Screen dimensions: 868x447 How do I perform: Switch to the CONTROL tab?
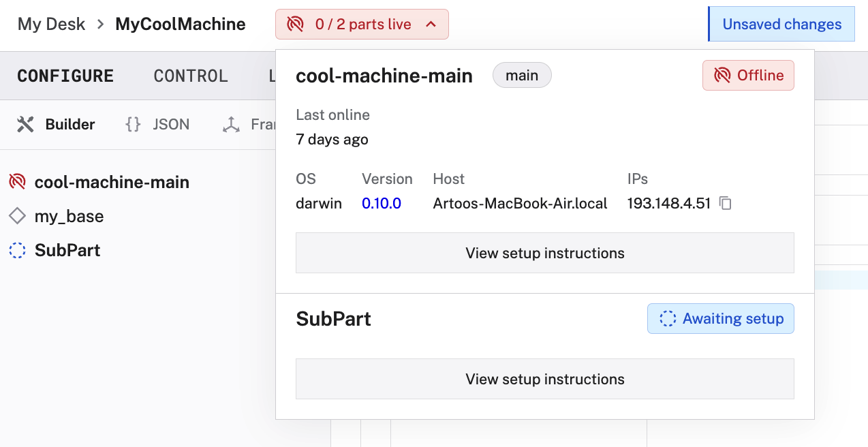point(191,76)
